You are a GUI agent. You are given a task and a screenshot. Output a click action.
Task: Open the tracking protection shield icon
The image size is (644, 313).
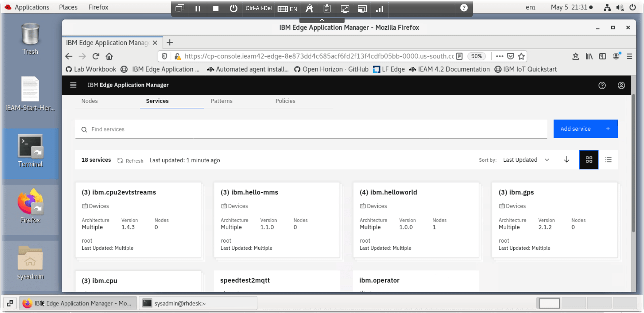164,56
